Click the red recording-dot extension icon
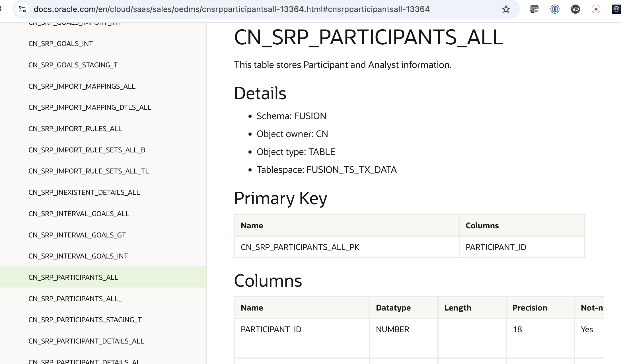The width and height of the screenshot is (621, 364). [596, 9]
